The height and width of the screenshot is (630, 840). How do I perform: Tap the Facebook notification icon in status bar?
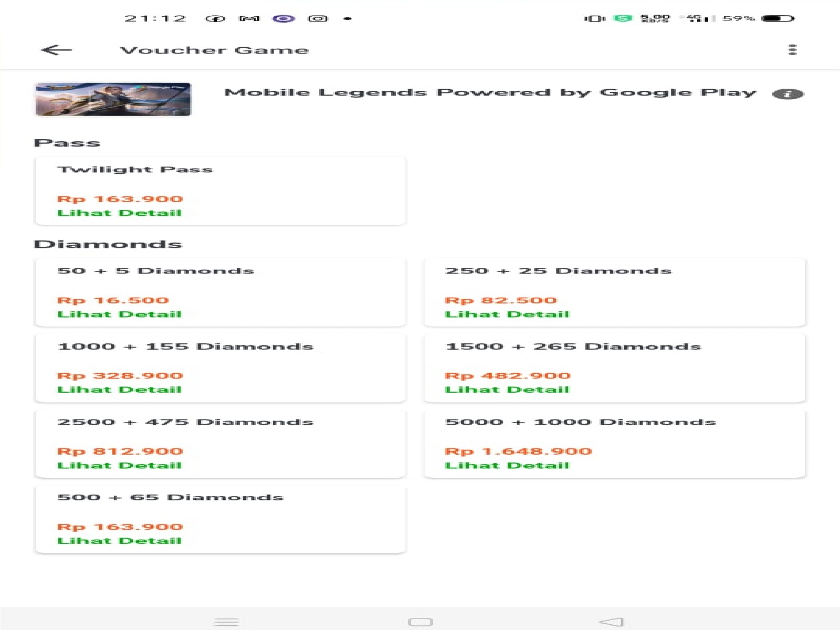[216, 18]
